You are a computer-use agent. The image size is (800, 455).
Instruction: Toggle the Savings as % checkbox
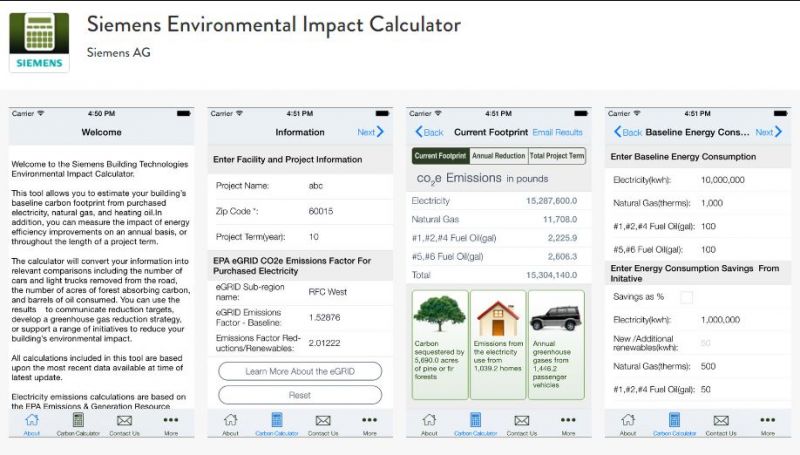(687, 297)
